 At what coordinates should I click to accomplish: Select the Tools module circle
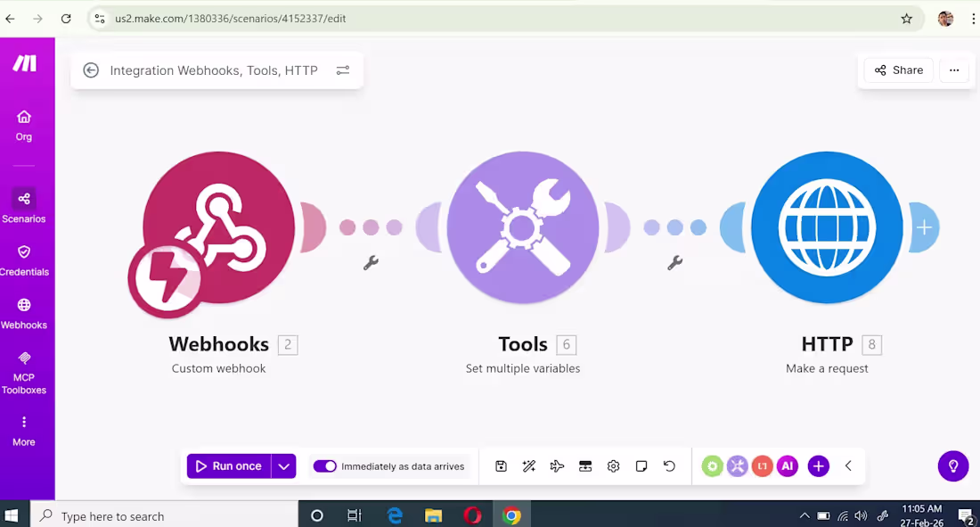point(523,227)
